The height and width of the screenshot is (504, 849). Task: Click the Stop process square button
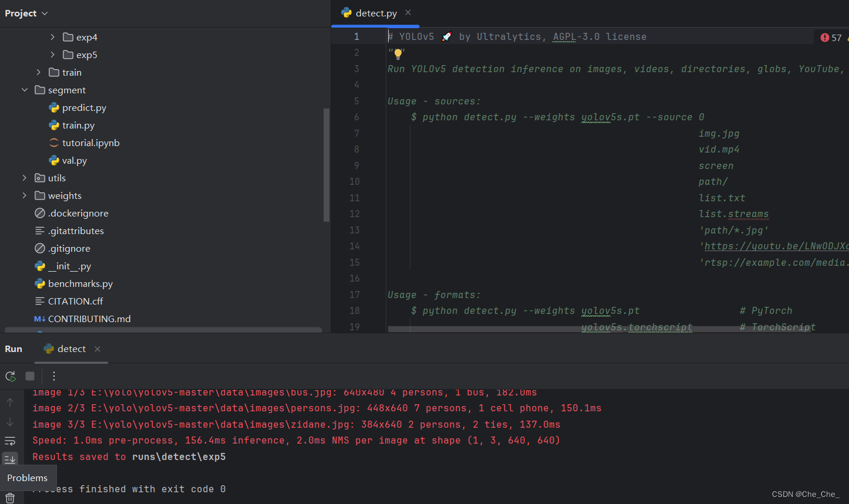(30, 376)
